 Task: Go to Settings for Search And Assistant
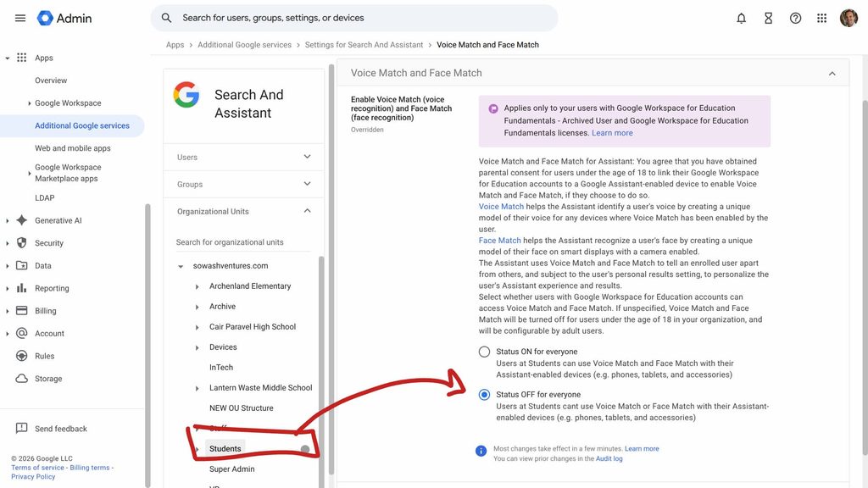click(364, 45)
